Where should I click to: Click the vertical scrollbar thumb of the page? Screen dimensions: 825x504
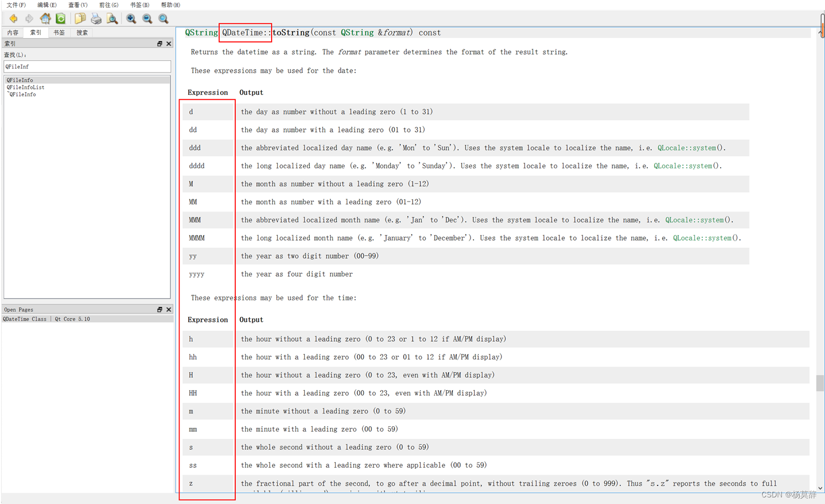(820, 383)
